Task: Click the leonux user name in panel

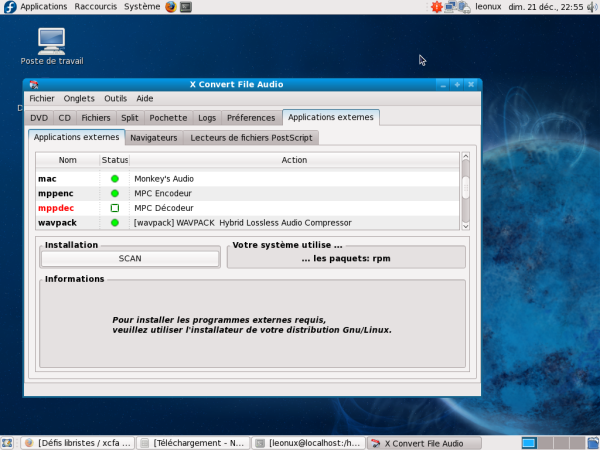Action: (488, 7)
